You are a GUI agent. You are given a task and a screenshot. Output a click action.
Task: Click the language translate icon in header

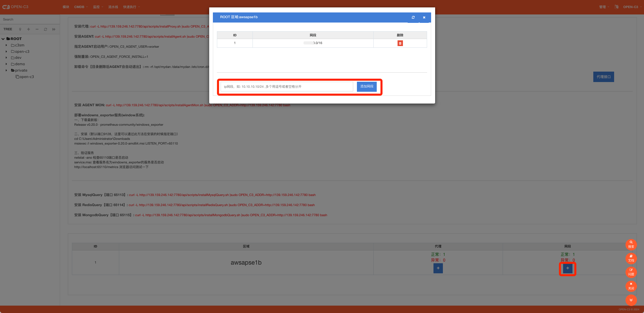(x=616, y=7)
